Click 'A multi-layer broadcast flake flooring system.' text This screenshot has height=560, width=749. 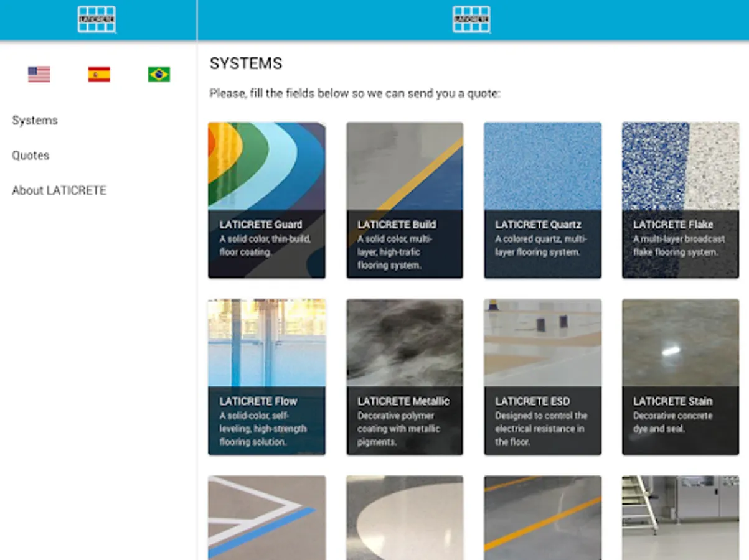(679, 246)
